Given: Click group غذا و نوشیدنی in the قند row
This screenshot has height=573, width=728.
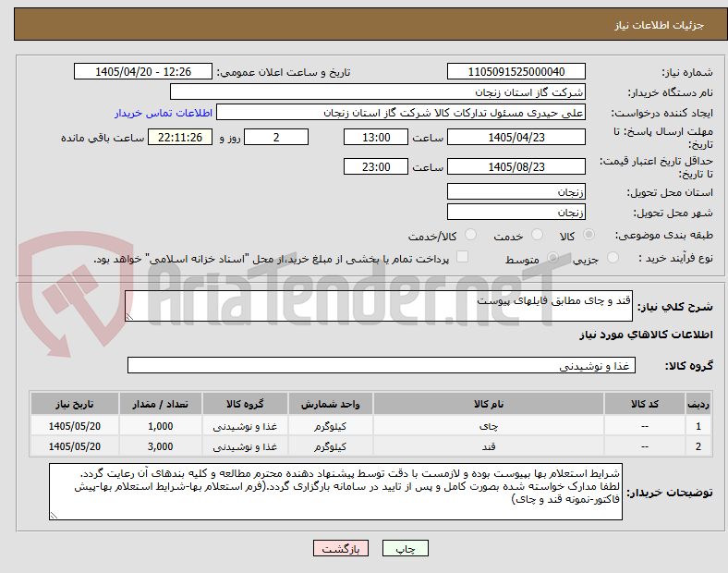Looking at the screenshot, I should click(245, 446).
